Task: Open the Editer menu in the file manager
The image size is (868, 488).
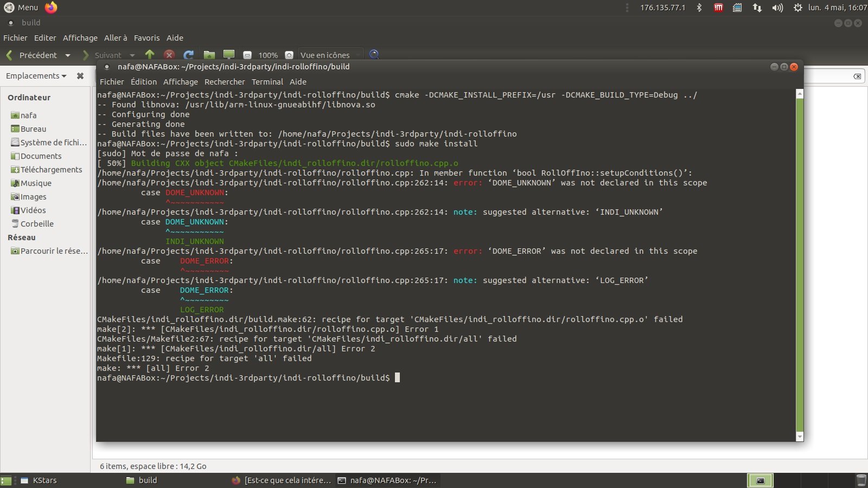Action: (45, 38)
